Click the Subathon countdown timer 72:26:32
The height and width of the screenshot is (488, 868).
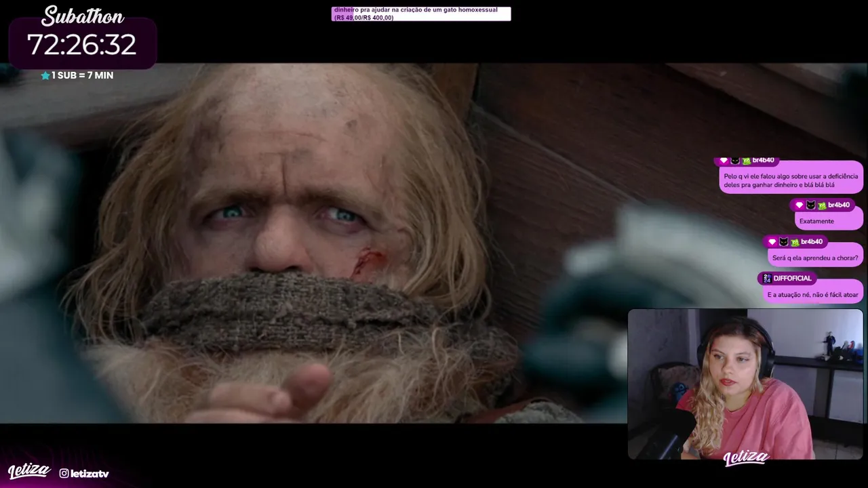pos(82,45)
